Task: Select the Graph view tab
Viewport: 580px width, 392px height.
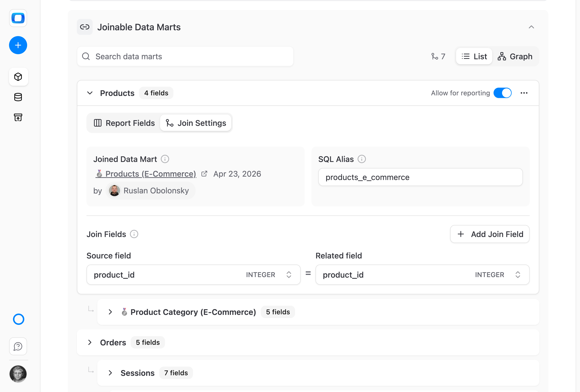Action: (x=515, y=56)
